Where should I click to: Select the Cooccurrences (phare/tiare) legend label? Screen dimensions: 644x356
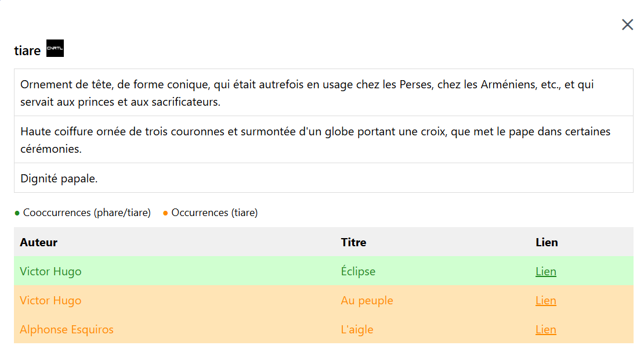point(87,213)
